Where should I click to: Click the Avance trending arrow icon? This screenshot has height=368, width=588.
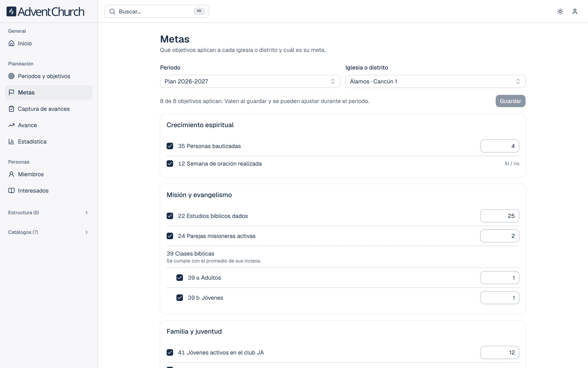(x=11, y=125)
